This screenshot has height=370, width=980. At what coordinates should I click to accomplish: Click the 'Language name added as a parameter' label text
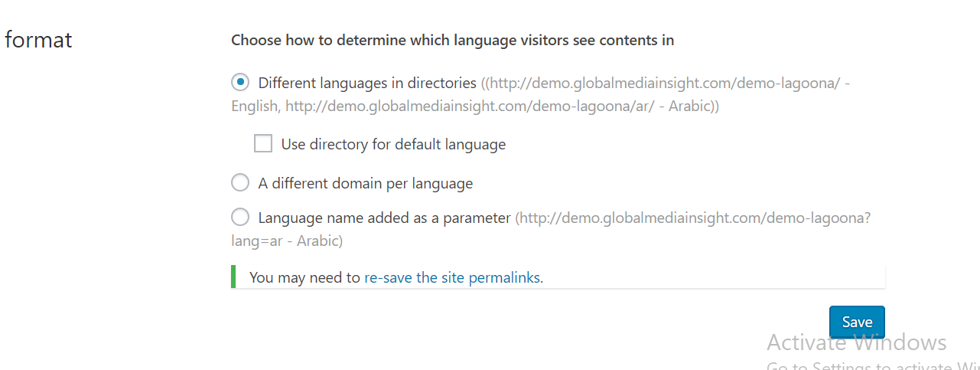[x=384, y=218]
